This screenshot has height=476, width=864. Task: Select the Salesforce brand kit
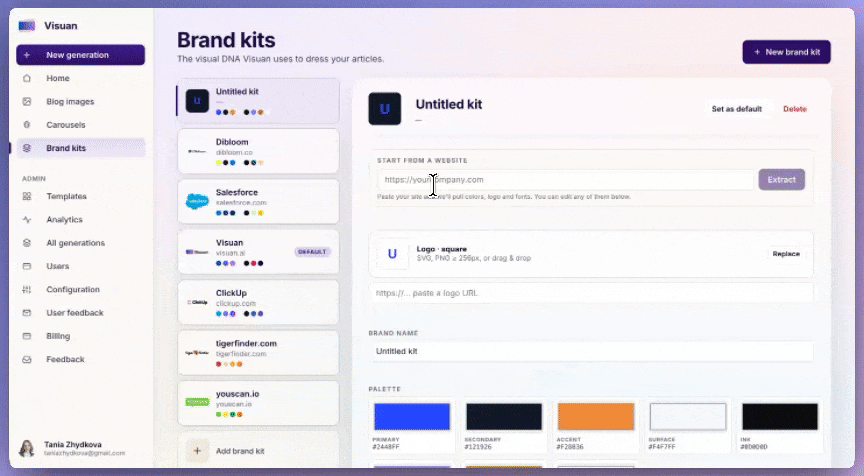[258, 202]
